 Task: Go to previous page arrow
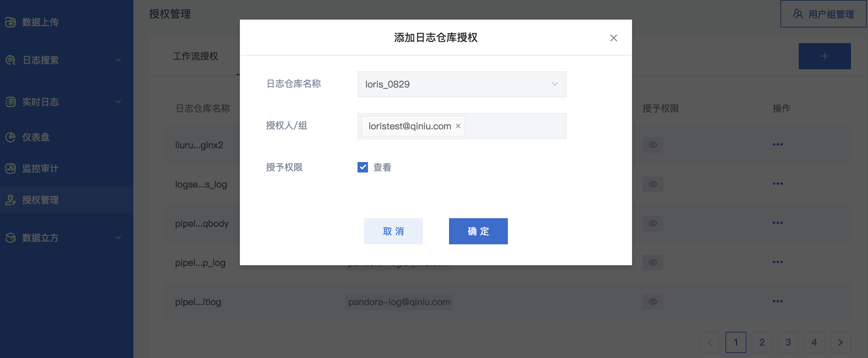tap(709, 342)
